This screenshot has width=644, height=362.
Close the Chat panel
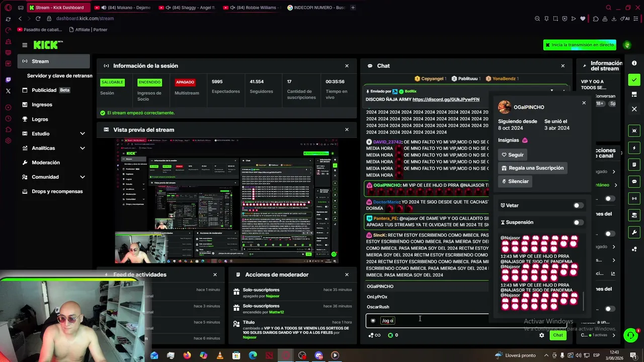[563, 66]
